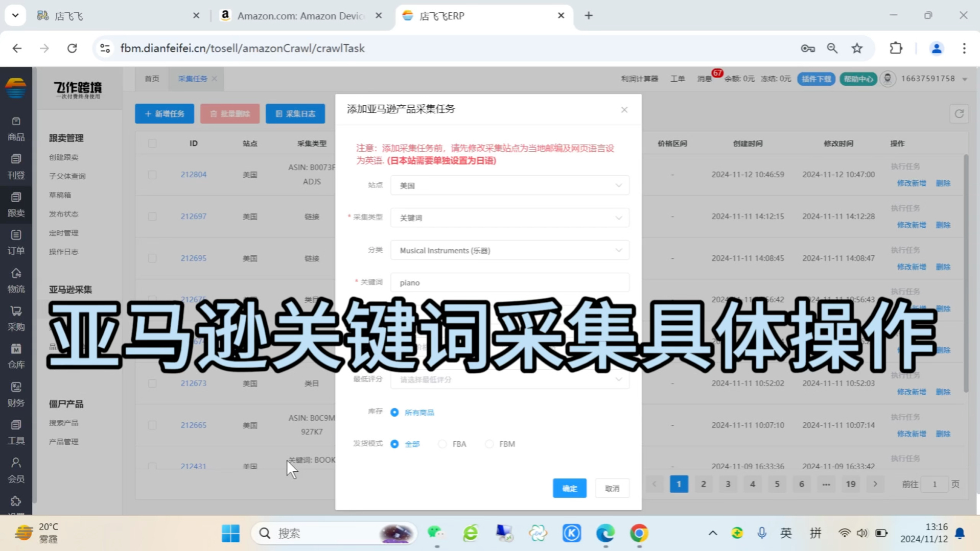
Task: Open the 草稿箱 menu item
Action: (x=60, y=195)
